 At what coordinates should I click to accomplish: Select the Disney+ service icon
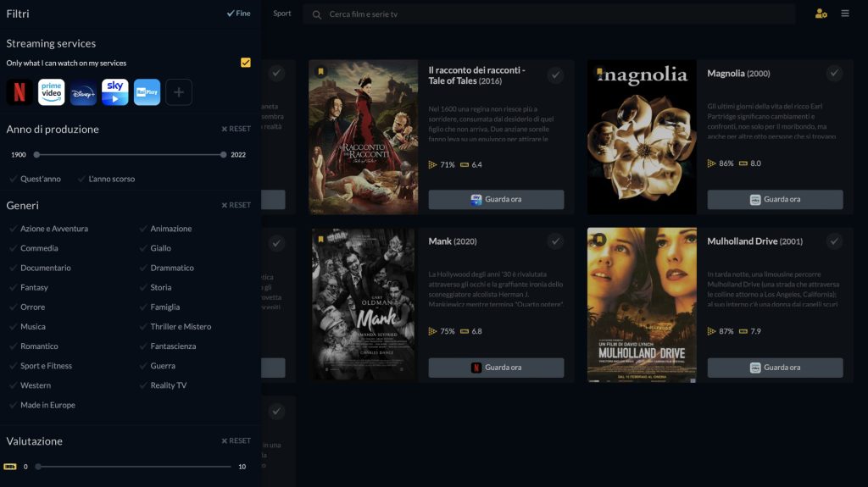tap(83, 91)
